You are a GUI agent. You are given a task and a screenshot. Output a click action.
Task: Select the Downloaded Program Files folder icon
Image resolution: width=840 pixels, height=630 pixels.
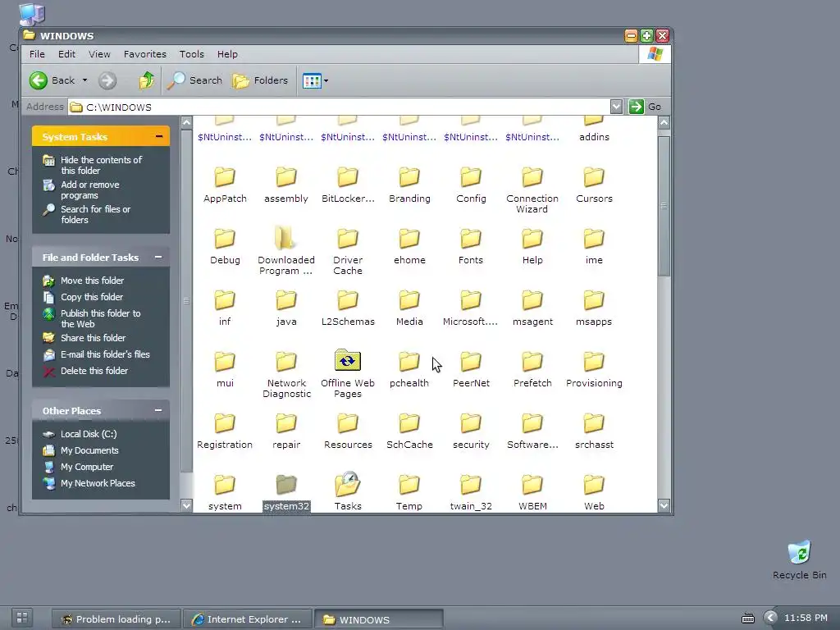[x=285, y=238]
